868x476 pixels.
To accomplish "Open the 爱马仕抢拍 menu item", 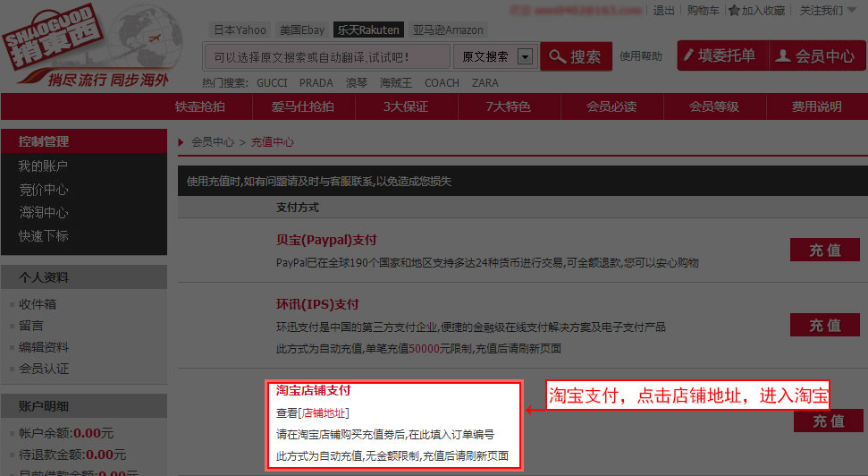I will tap(303, 106).
